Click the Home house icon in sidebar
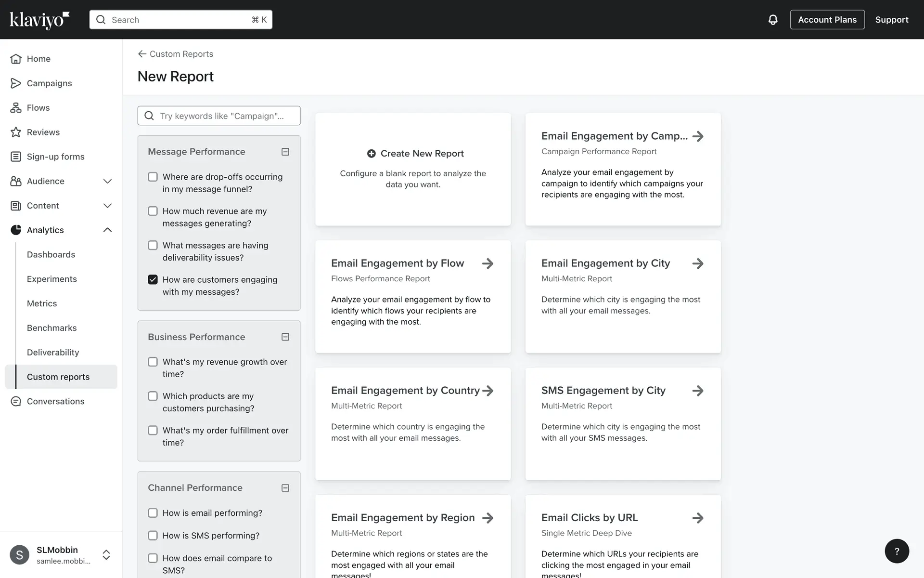The image size is (924, 578). 16,59
